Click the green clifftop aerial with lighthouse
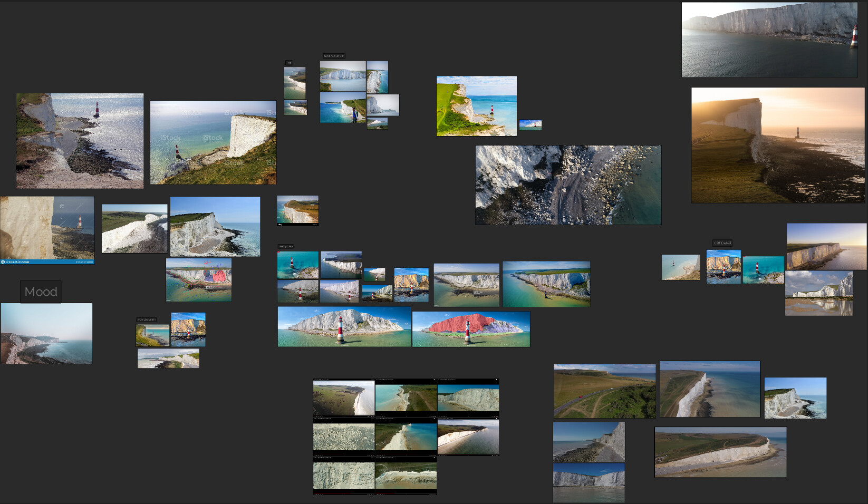Viewport: 868px width, 504px height. click(x=476, y=104)
